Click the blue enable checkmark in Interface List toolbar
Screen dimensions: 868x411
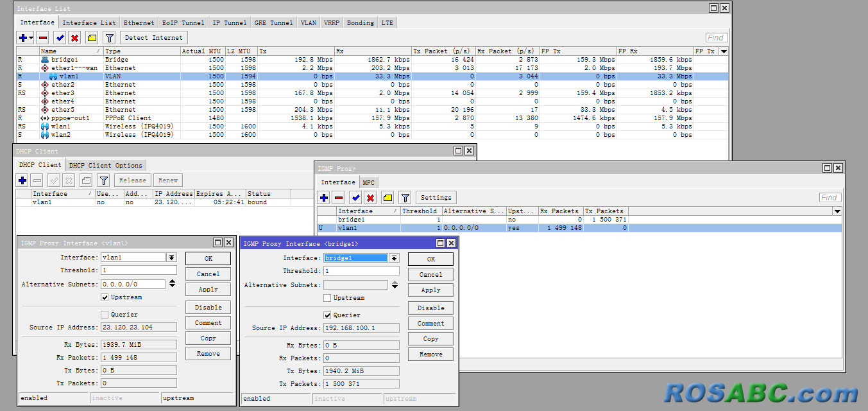click(60, 38)
